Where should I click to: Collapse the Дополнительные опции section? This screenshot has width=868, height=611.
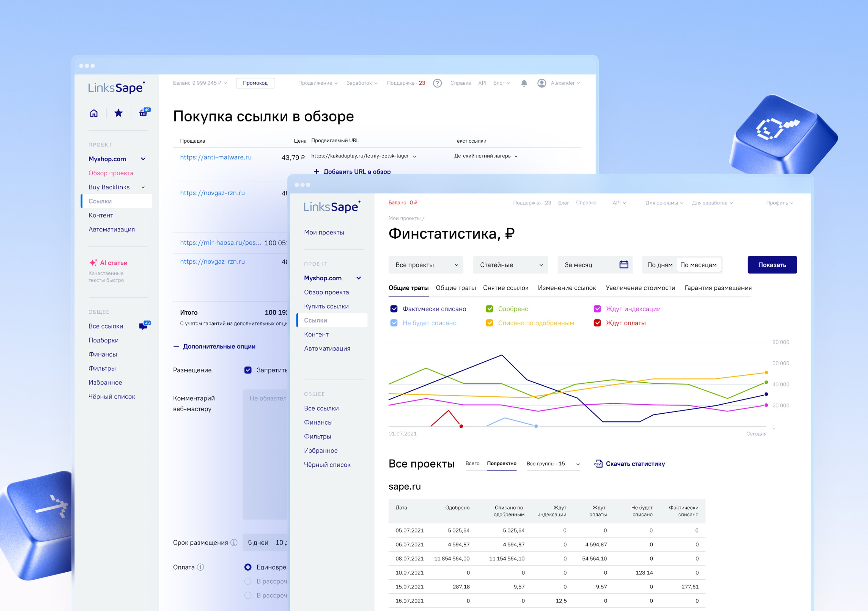[214, 346]
